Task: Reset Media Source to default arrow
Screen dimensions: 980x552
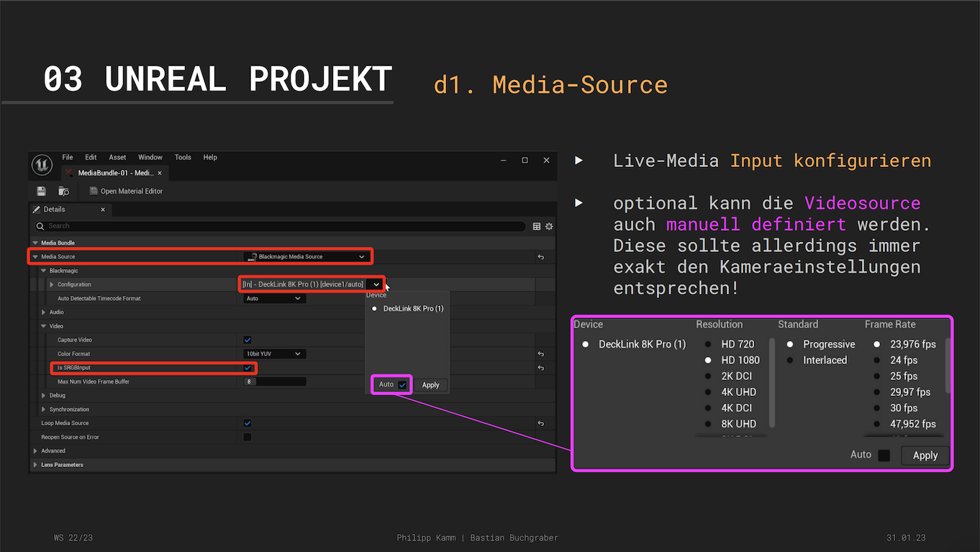Action: pyautogui.click(x=540, y=257)
